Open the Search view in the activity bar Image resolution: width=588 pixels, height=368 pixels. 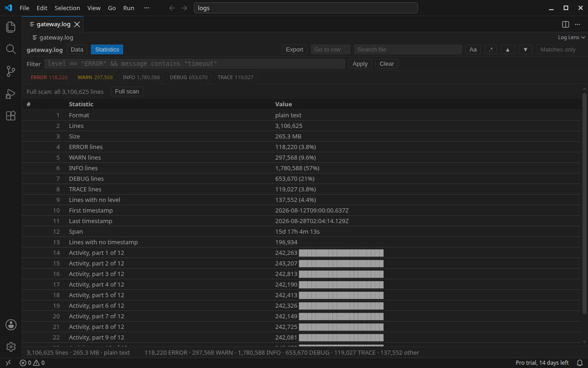click(11, 49)
